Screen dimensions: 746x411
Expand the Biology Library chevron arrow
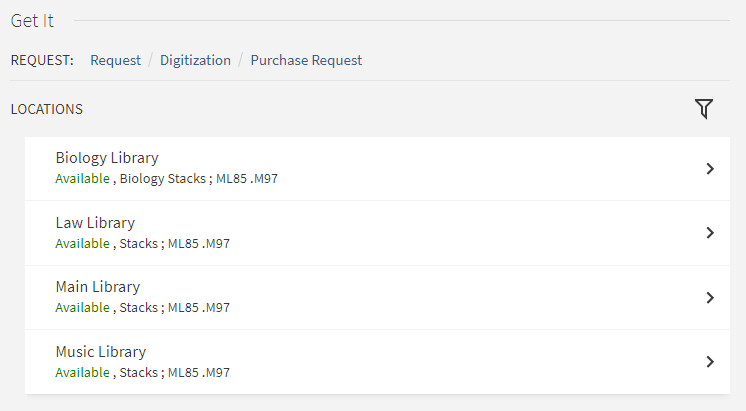point(710,169)
